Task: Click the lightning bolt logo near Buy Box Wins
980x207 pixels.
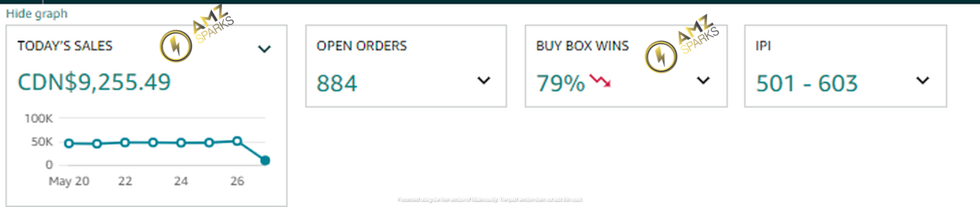Action: (x=661, y=57)
